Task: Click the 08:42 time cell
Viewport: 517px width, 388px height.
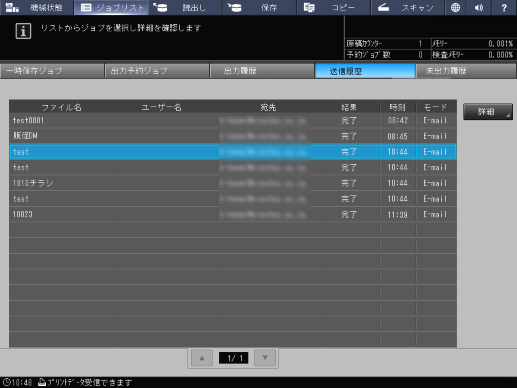Action: 398,121
